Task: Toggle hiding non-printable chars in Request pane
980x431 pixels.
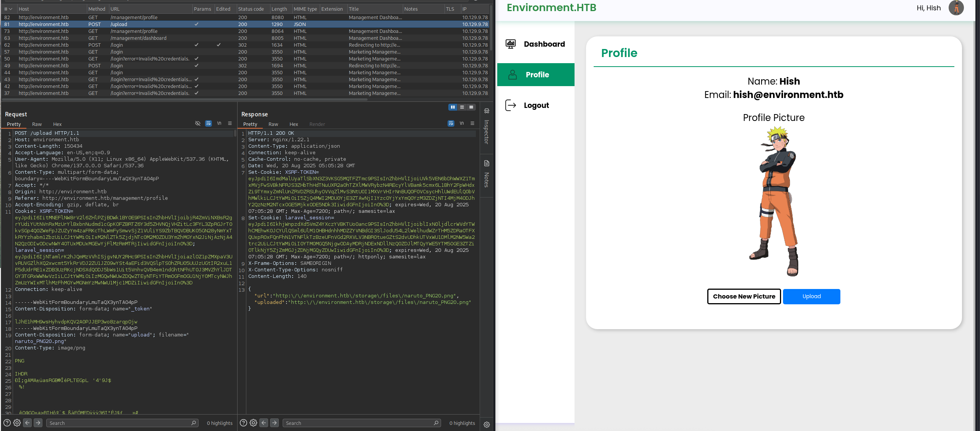Action: point(198,123)
